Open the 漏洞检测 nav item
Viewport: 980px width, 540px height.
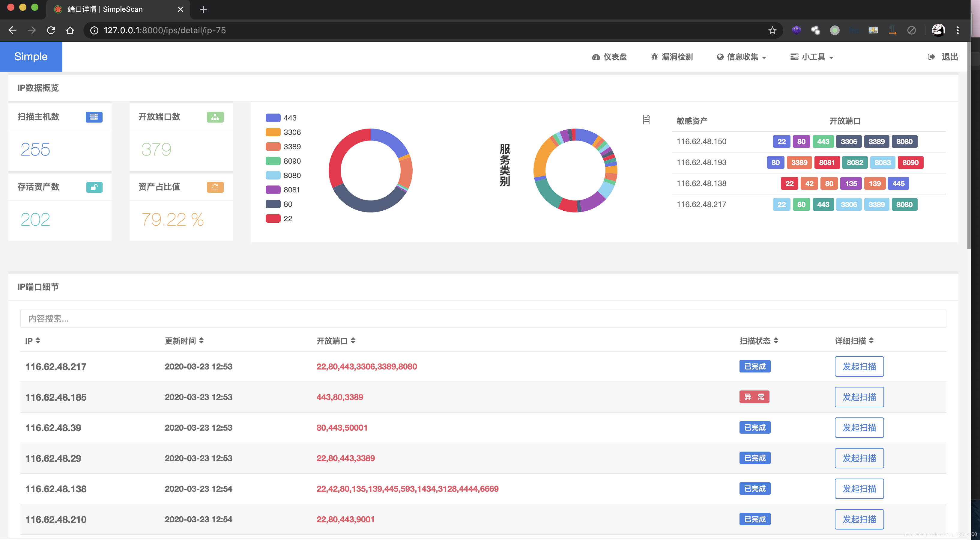click(671, 57)
